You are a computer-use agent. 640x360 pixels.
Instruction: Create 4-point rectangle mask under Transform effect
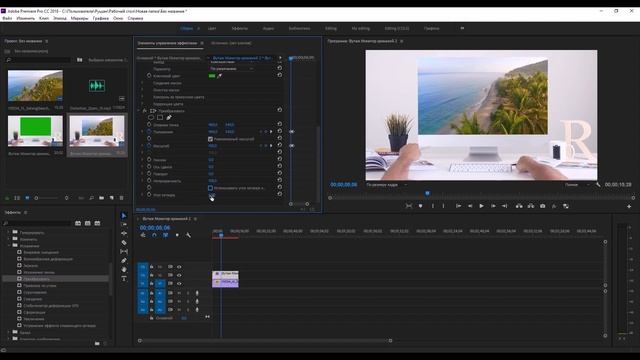(x=160, y=118)
